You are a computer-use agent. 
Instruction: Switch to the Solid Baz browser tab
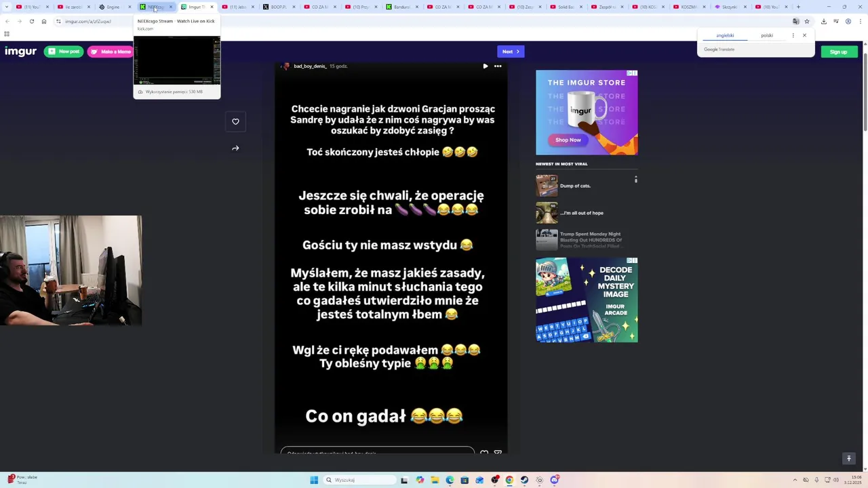566,7
